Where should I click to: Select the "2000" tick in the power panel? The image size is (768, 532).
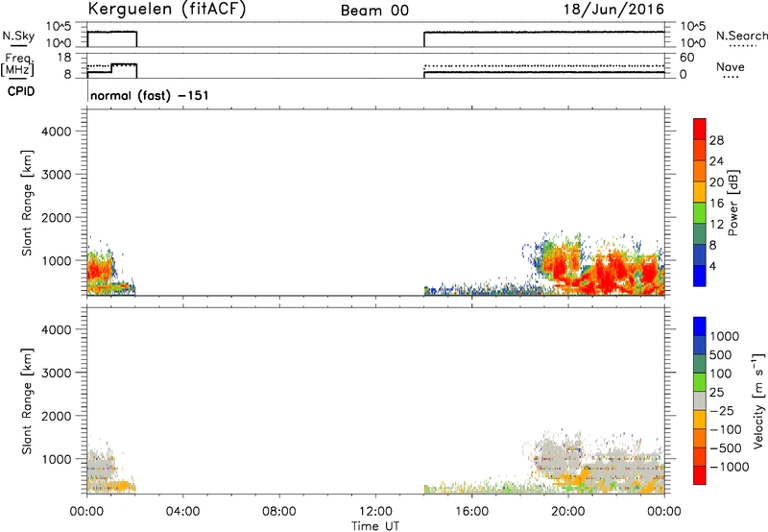pyautogui.click(x=56, y=217)
